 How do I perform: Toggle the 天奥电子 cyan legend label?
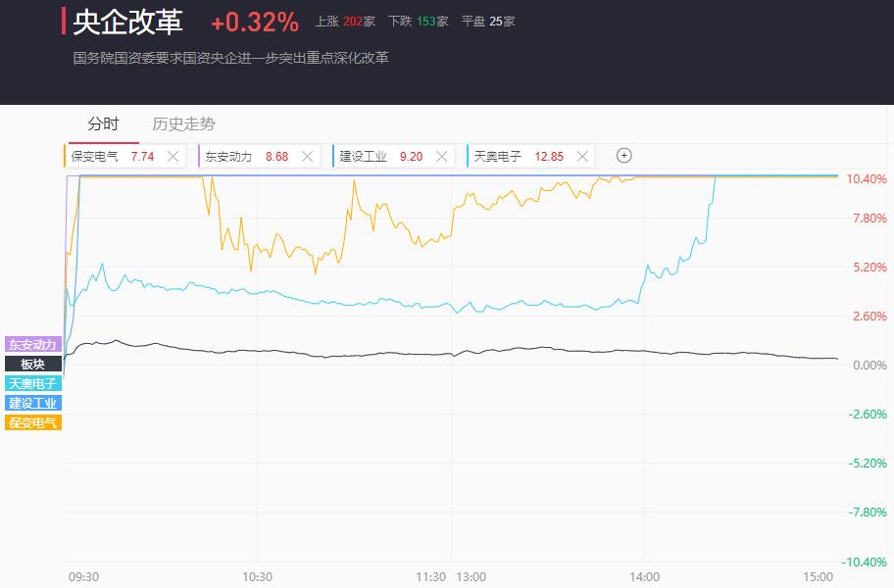click(x=33, y=383)
